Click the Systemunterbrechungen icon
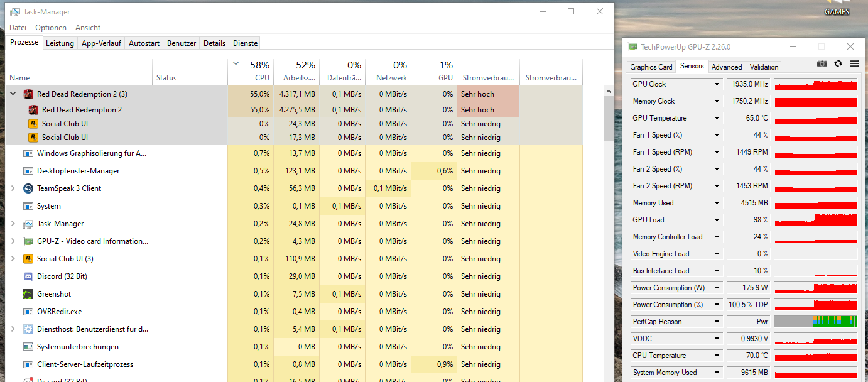The image size is (868, 382). [x=28, y=347]
